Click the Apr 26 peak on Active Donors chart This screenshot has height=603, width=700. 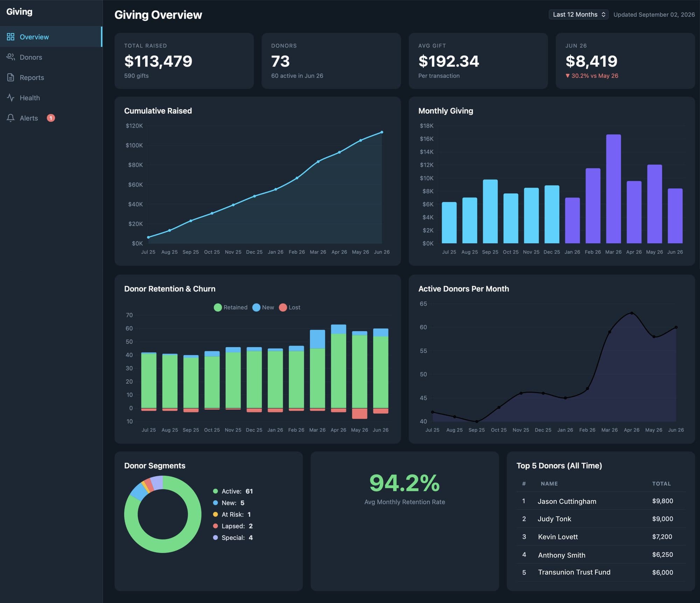coord(632,313)
